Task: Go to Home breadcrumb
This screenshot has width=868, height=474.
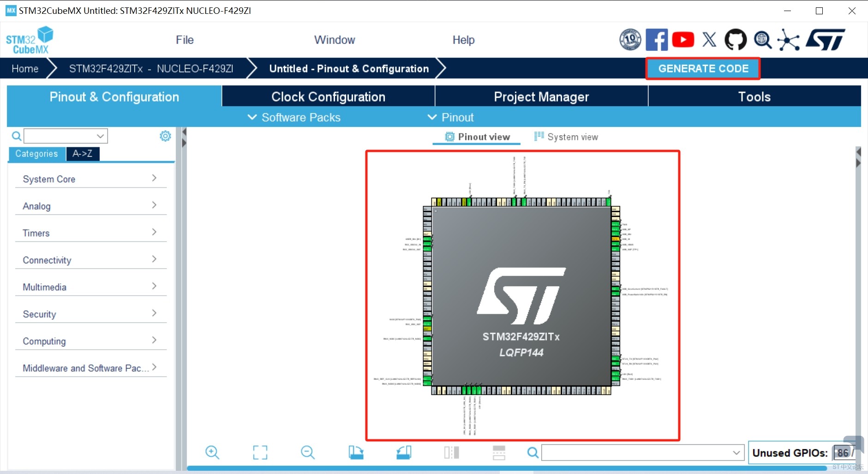Action: coord(25,69)
